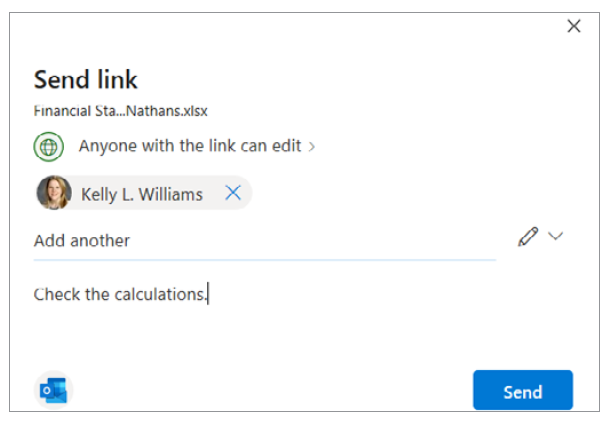Expand the link settings chevron
This screenshot has width=604, height=442.
point(312,146)
